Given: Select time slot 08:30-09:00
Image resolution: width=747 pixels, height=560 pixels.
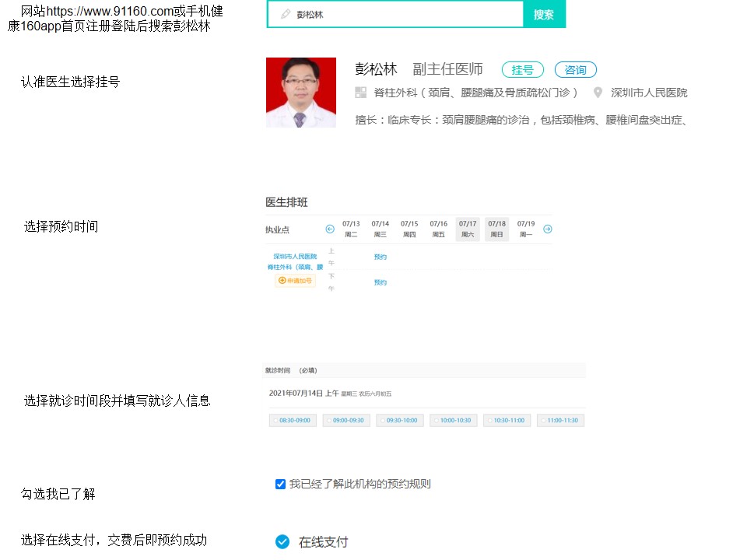Looking at the screenshot, I should coord(293,421).
